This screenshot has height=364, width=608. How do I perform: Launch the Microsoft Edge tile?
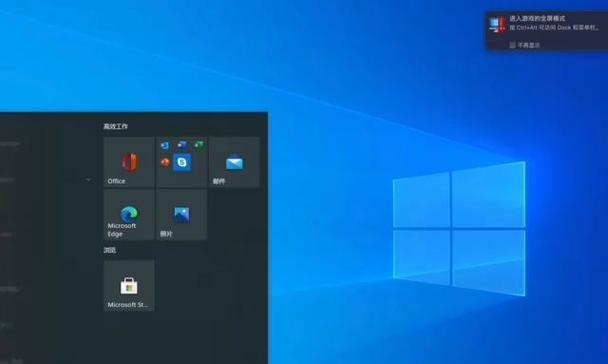(129, 214)
